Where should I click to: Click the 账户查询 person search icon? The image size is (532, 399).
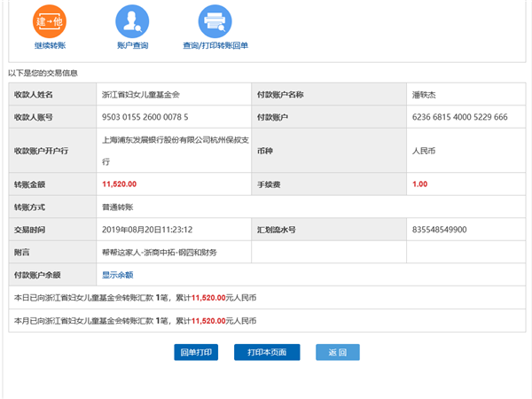click(132, 20)
